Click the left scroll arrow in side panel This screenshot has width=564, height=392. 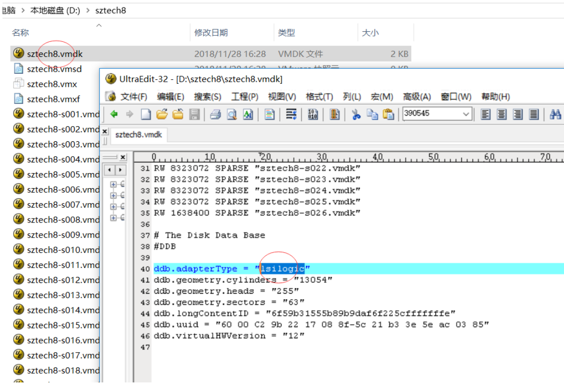[x=109, y=170]
